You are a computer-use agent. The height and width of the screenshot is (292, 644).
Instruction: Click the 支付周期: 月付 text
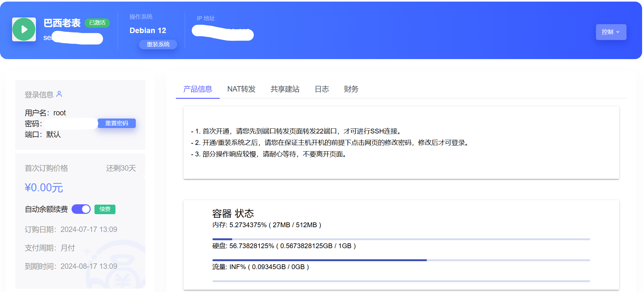(x=50, y=248)
